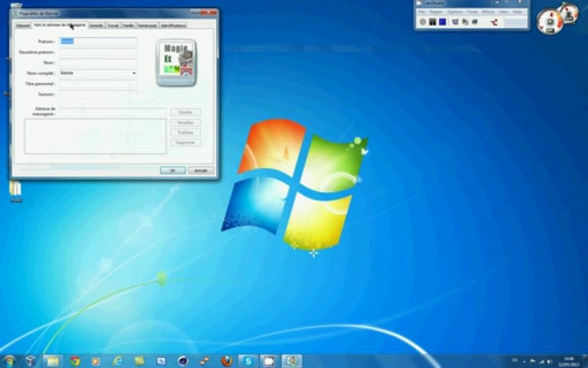Open CamStudio's Options menu
This screenshot has height=368, width=588.
coord(454,12)
